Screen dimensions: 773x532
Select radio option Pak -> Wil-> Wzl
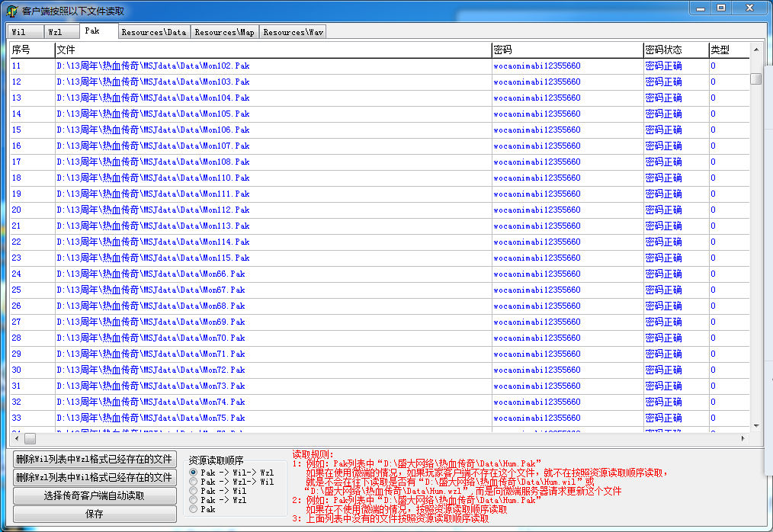[232, 473]
